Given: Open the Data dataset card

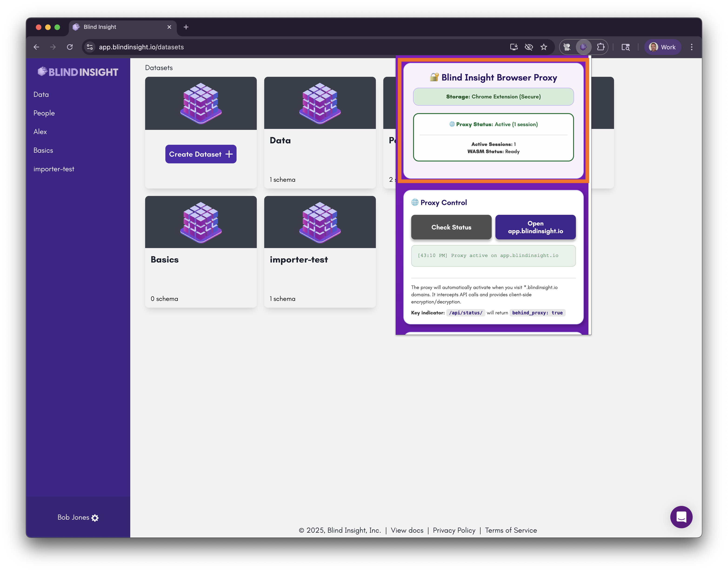Looking at the screenshot, I should point(320,133).
